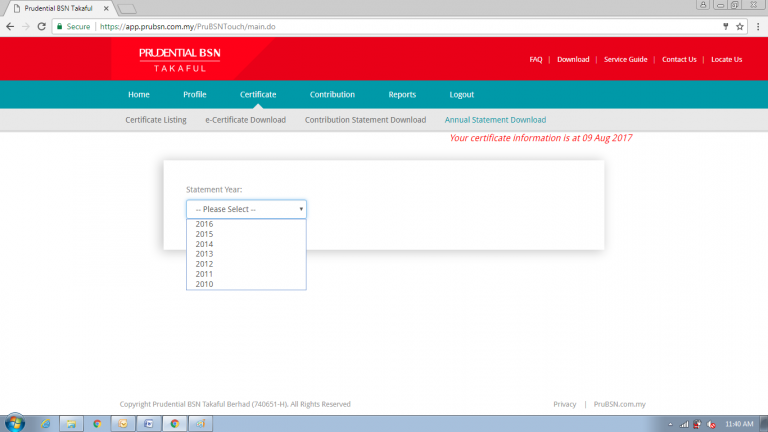Image resolution: width=768 pixels, height=432 pixels.
Task: Go to the Contribution menu
Action: [x=332, y=94]
